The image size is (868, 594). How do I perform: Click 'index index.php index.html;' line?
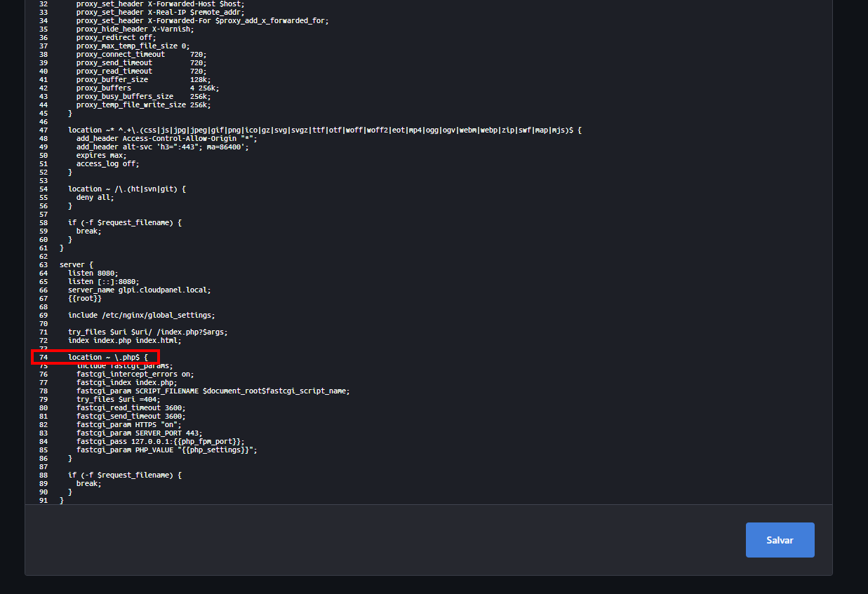(x=124, y=341)
